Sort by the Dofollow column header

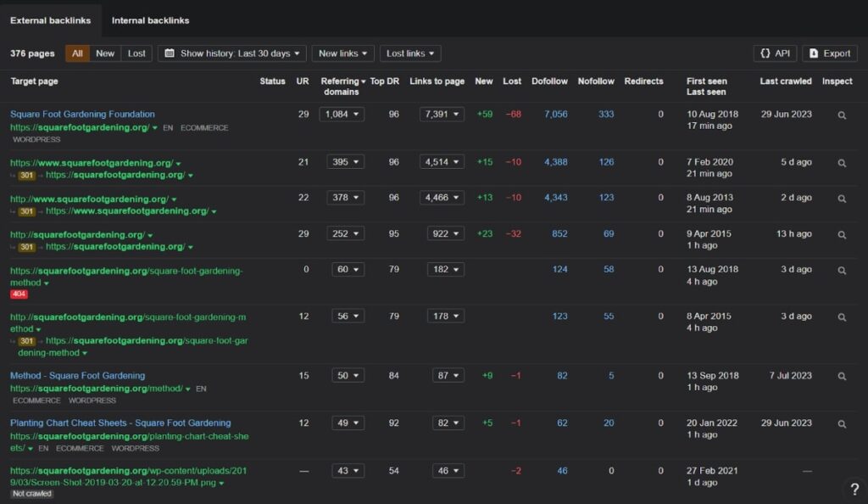click(549, 81)
